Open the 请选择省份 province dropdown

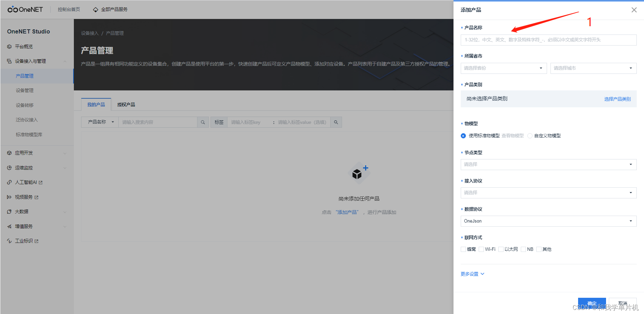503,68
